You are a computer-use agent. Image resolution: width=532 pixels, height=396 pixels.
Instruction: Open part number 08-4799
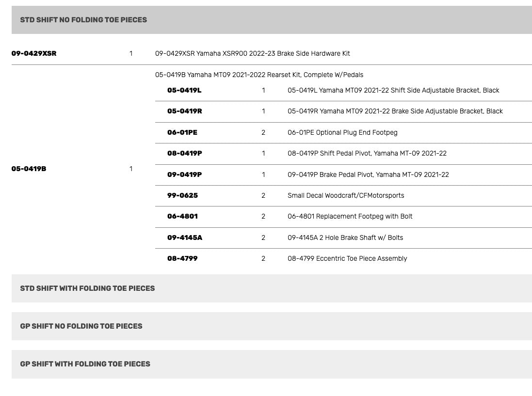coord(183,258)
